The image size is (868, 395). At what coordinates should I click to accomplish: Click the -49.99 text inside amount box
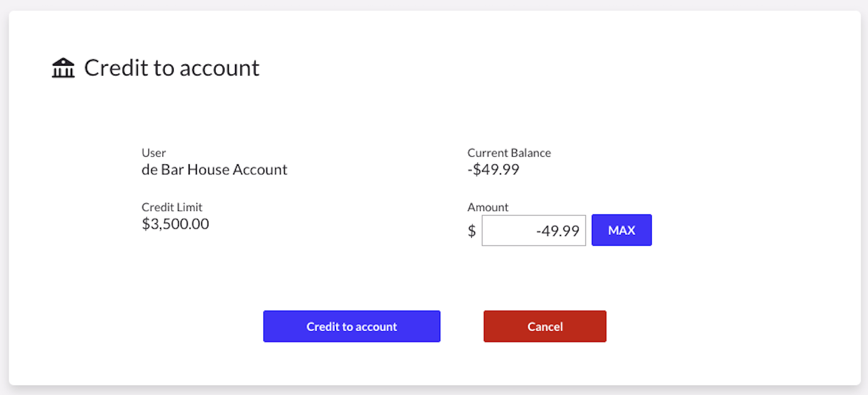pos(557,231)
